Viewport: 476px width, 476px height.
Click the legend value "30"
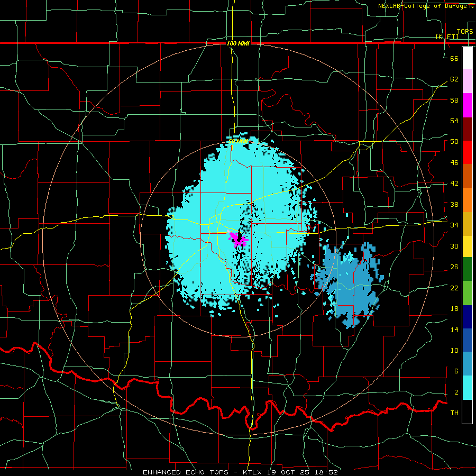click(454, 246)
